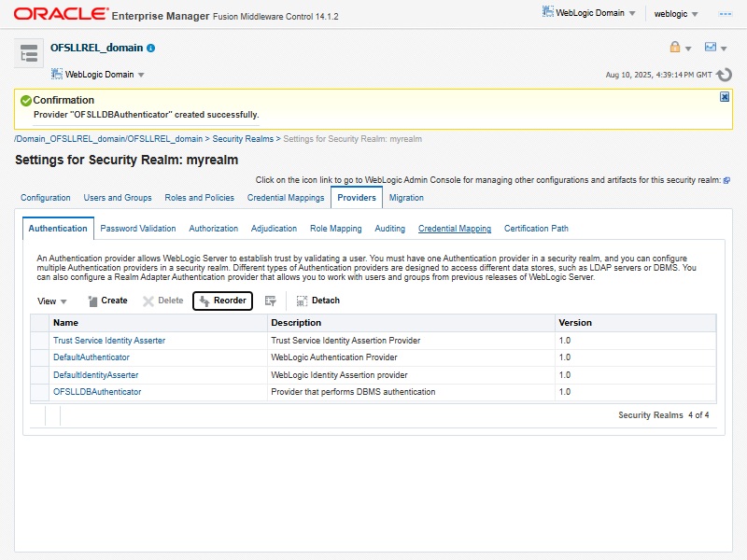Expand the chart icon dropdown arrow
This screenshot has width=747, height=560.
(724, 49)
